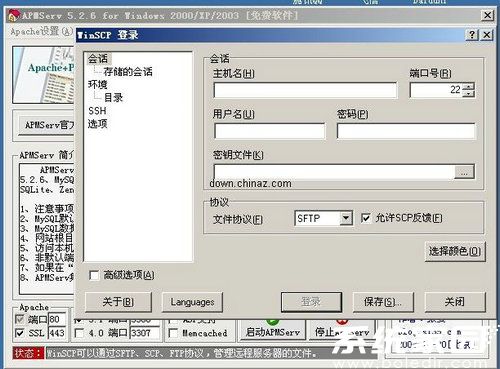The width and height of the screenshot is (500, 369).
Task: Click the WinSCP dialog help question icon
Action: 472,35
